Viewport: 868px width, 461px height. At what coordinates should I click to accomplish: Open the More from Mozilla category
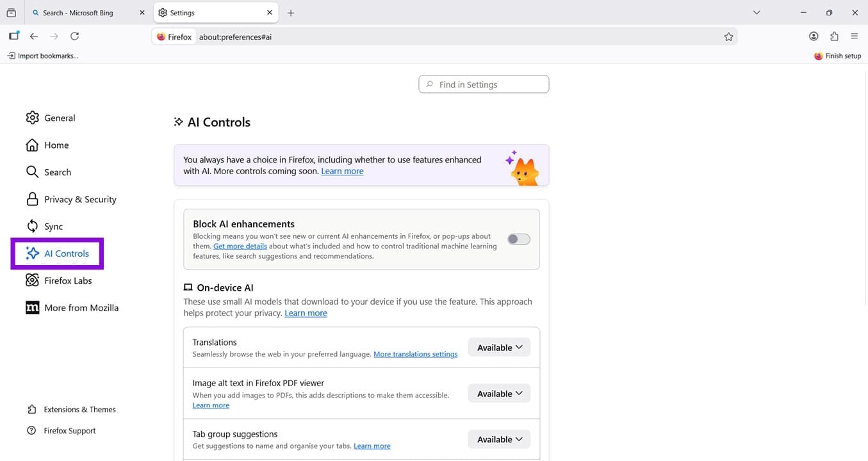point(72,307)
